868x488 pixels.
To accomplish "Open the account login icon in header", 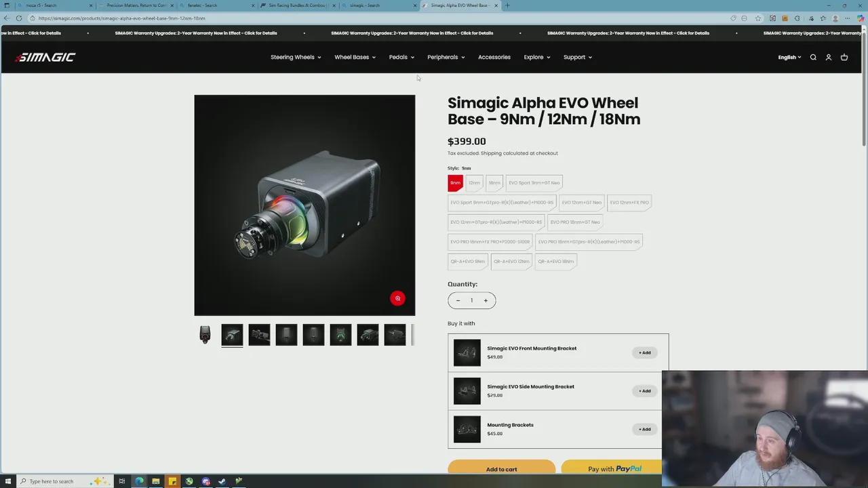I will click(x=829, y=58).
